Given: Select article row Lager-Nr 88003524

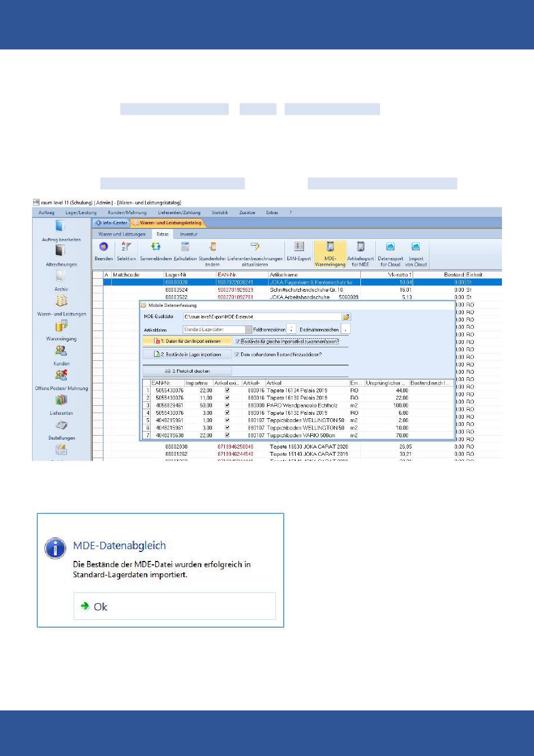Looking at the screenshot, I should (297, 289).
